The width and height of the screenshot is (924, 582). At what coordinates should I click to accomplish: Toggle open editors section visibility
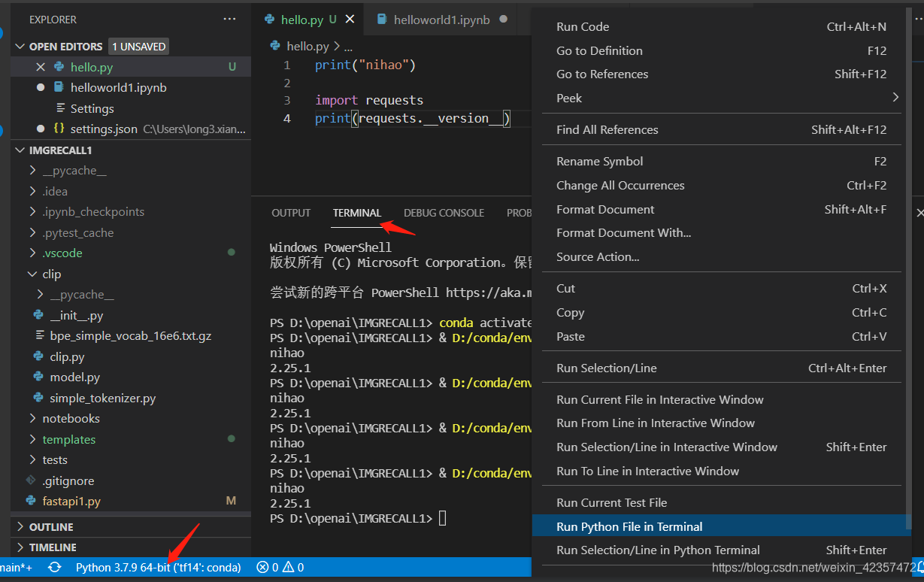(20, 46)
